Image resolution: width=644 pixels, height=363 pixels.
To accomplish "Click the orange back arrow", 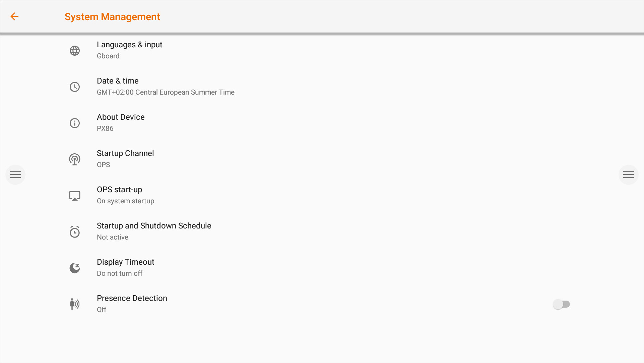I will click(14, 16).
